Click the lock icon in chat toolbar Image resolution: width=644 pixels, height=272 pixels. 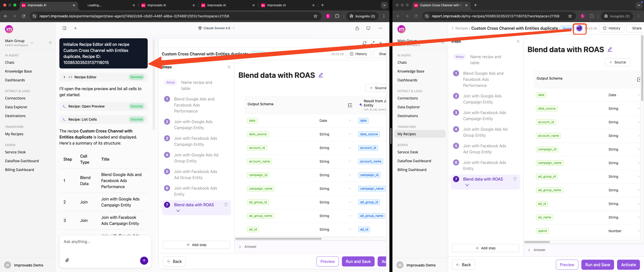[357, 28]
